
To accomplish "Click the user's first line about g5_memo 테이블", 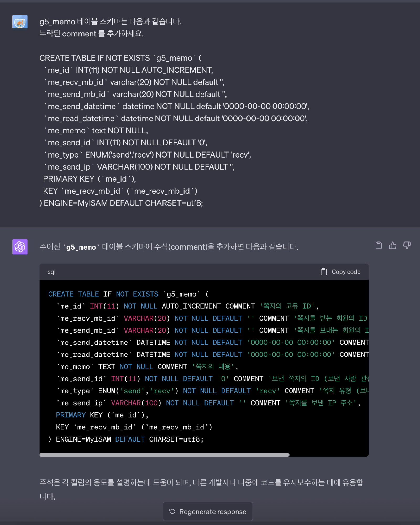I will pyautogui.click(x=110, y=22).
